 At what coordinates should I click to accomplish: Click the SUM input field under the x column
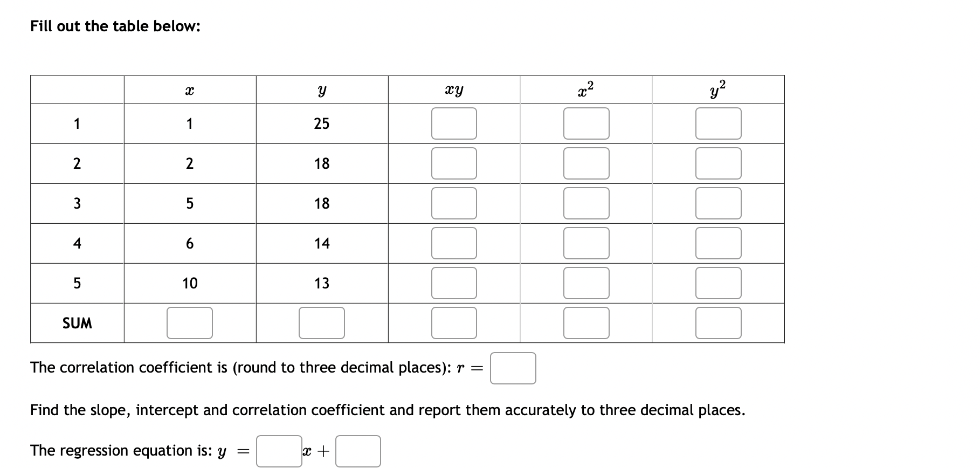(189, 323)
